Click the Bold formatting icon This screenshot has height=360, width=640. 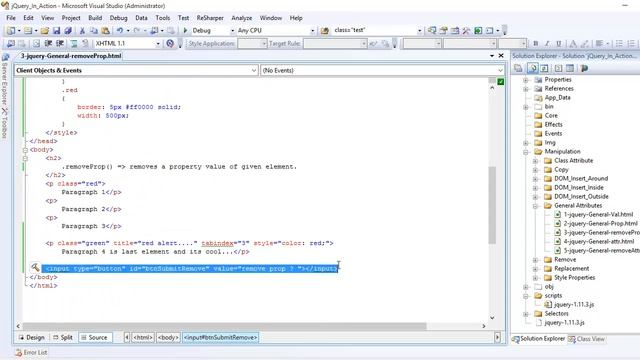(536, 43)
